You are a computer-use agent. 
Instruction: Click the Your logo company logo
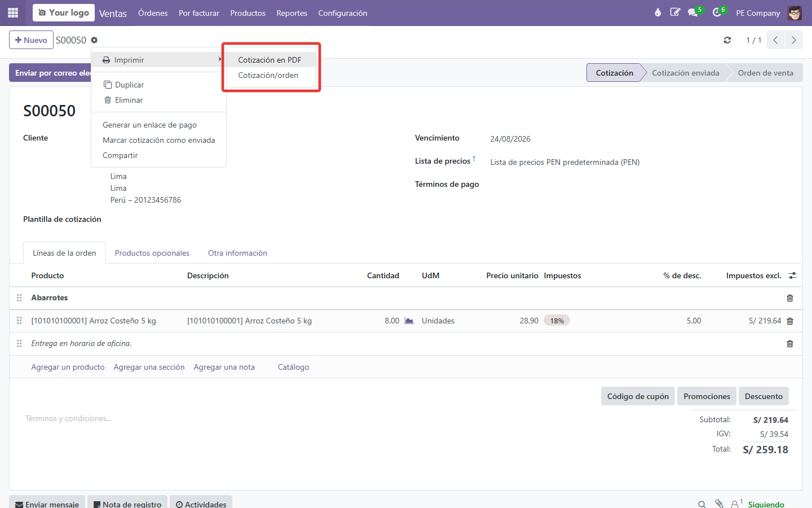(x=64, y=12)
